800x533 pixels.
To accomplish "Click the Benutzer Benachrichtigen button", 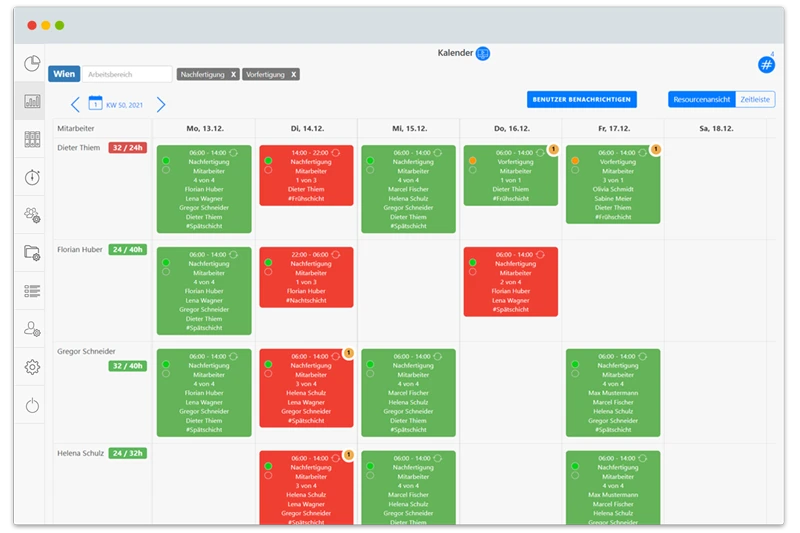I will point(581,99).
